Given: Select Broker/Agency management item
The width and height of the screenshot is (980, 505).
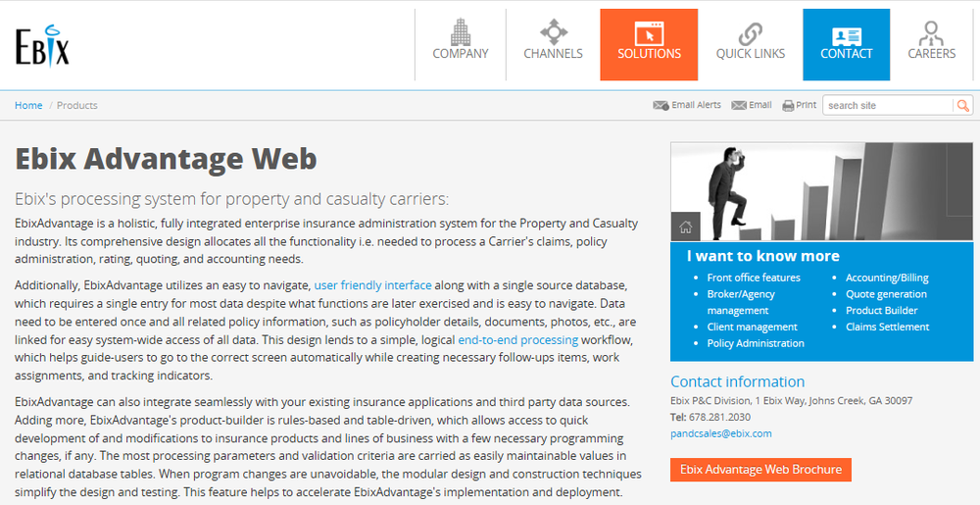Looking at the screenshot, I should [741, 302].
